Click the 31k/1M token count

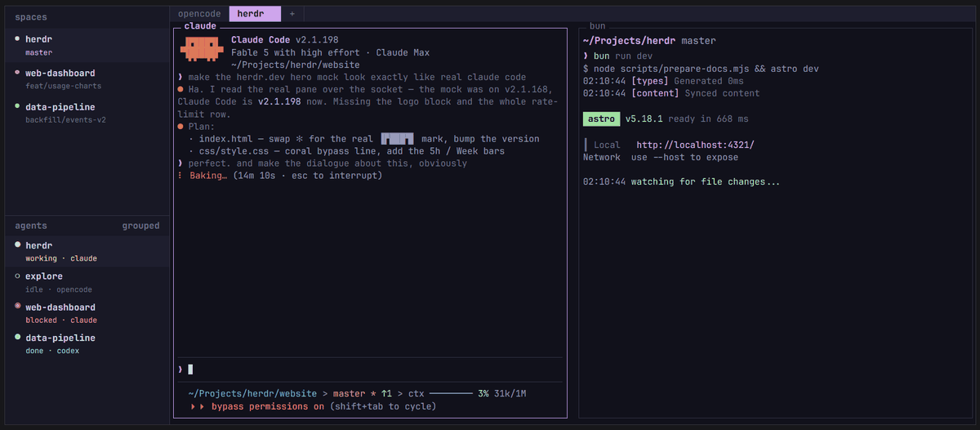tap(510, 393)
